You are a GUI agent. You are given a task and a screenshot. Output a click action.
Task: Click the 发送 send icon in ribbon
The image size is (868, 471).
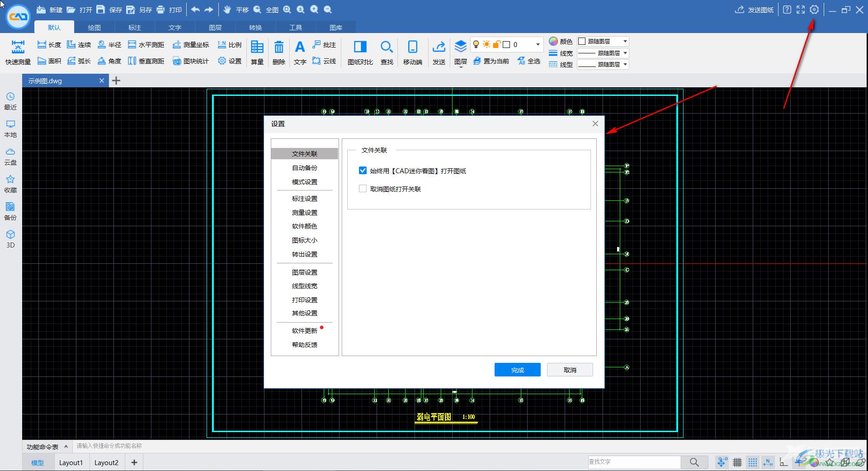pos(439,52)
